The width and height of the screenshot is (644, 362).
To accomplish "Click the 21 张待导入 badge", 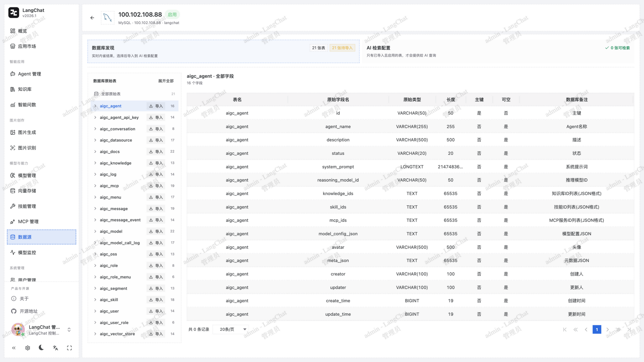I will [342, 48].
